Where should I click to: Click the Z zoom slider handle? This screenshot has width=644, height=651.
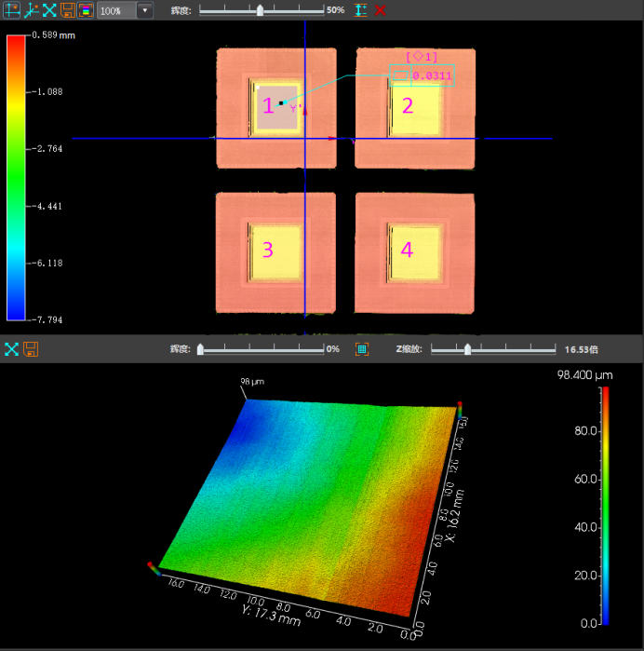click(467, 349)
